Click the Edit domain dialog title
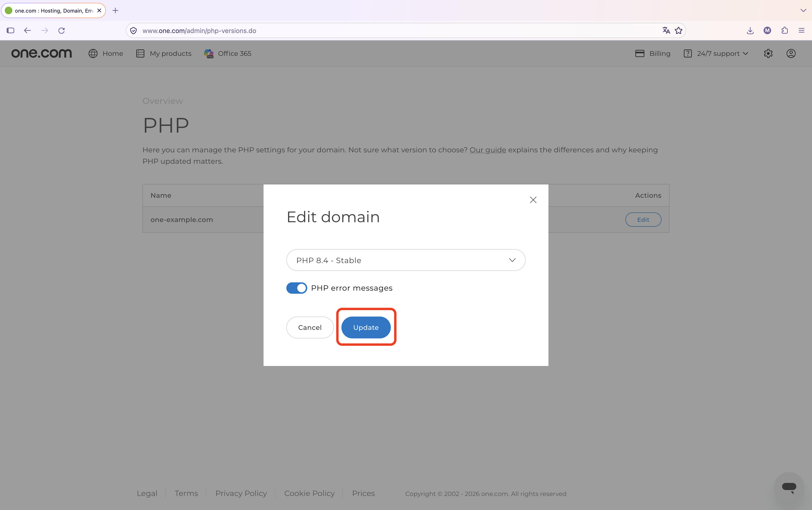Image resolution: width=812 pixels, height=510 pixels. tap(333, 217)
